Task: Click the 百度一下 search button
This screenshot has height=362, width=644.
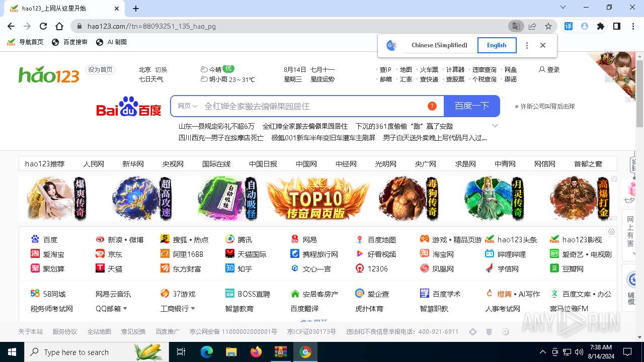Action: click(x=472, y=106)
